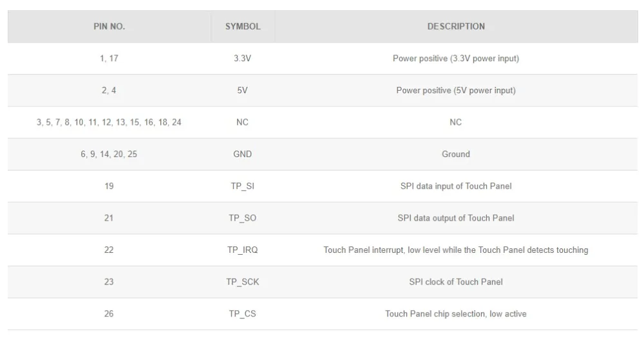Select the "6, 9, 14, 20, 25" pin cell

tap(109, 154)
